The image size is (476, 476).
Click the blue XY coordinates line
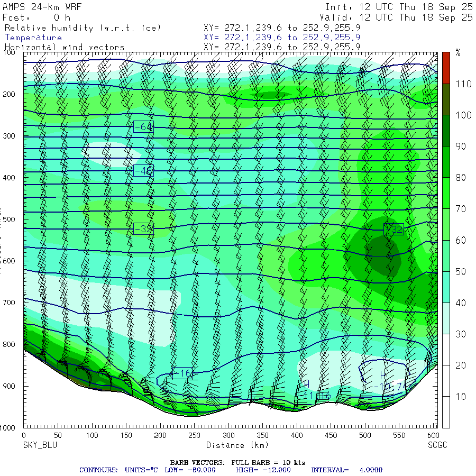tap(282, 38)
